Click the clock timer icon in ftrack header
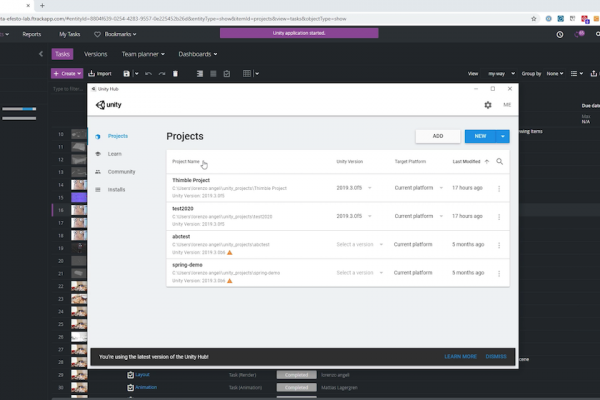 (559, 34)
